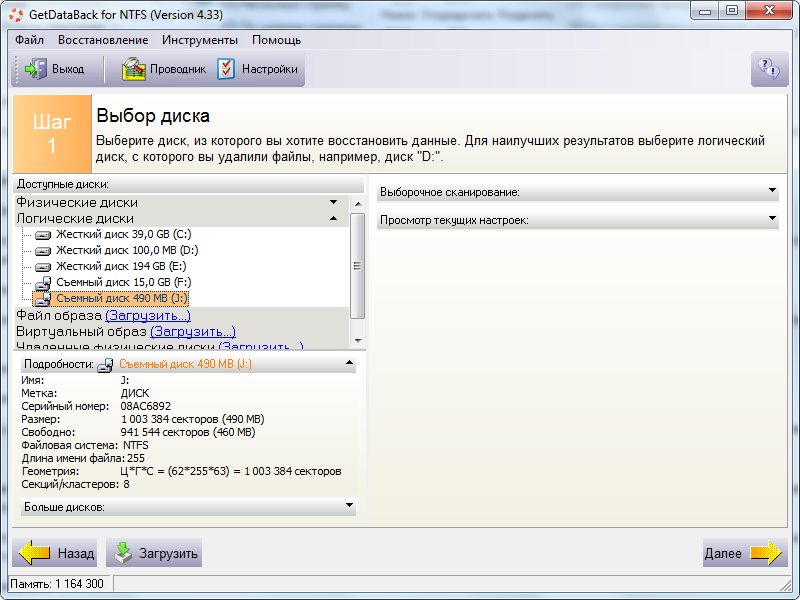Click the yellow right arrow Далее icon
The height and width of the screenshot is (600, 800).
766,553
